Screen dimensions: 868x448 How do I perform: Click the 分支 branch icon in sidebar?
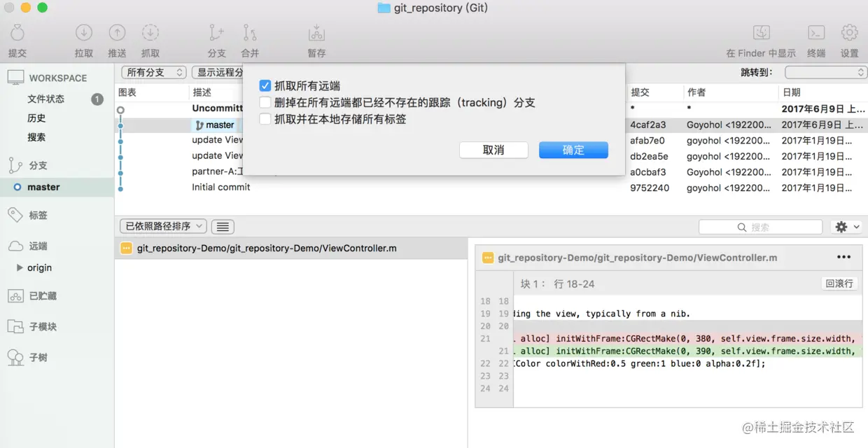pos(15,165)
